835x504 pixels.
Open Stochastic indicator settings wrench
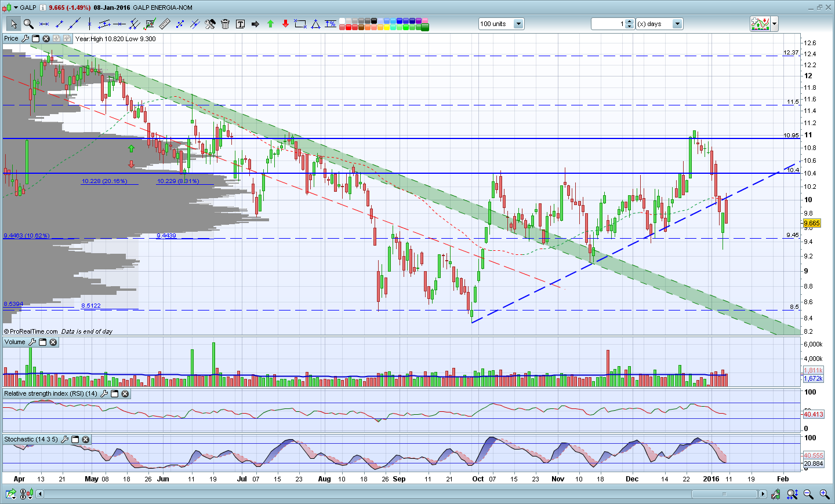tap(64, 440)
